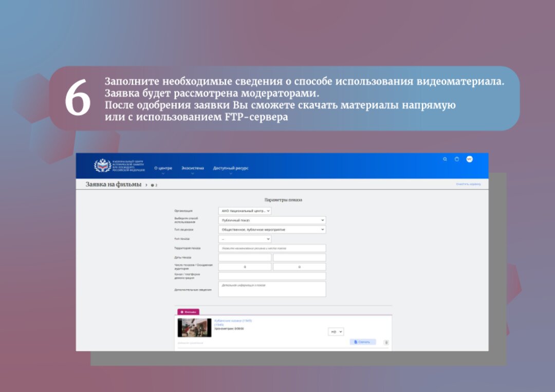Click the Кубанские казаки film thumbnail
Screen dimensions: 555x392
[194, 328]
